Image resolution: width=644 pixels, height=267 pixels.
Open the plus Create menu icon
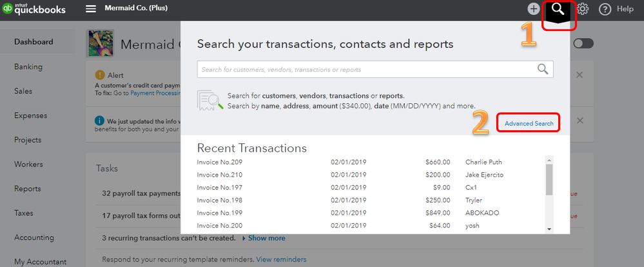click(x=533, y=9)
